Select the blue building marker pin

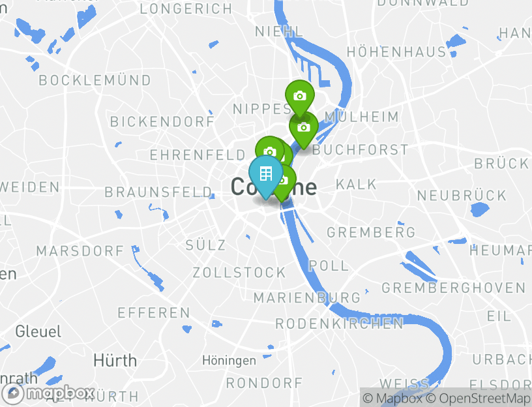tap(265, 175)
